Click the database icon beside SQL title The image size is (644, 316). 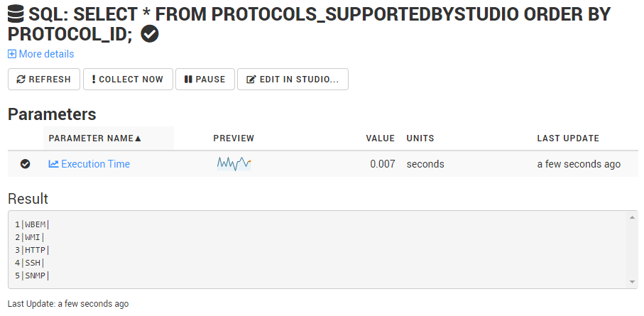pos(16,14)
